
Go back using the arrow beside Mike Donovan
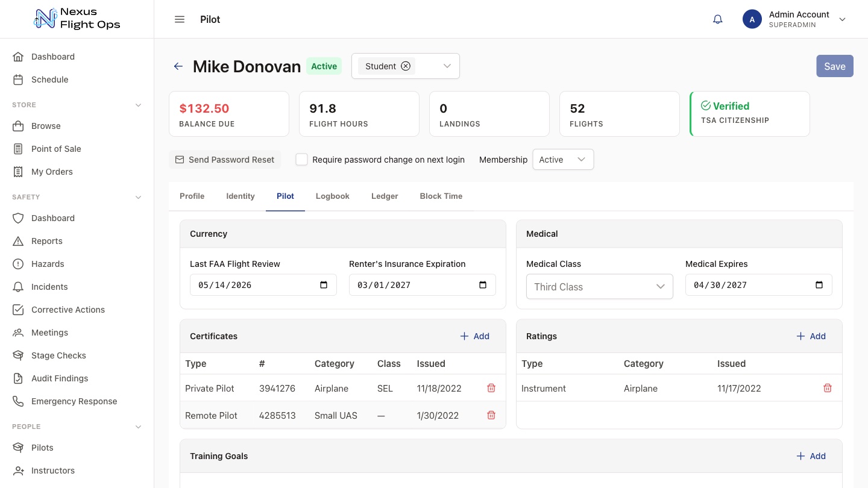click(x=178, y=66)
